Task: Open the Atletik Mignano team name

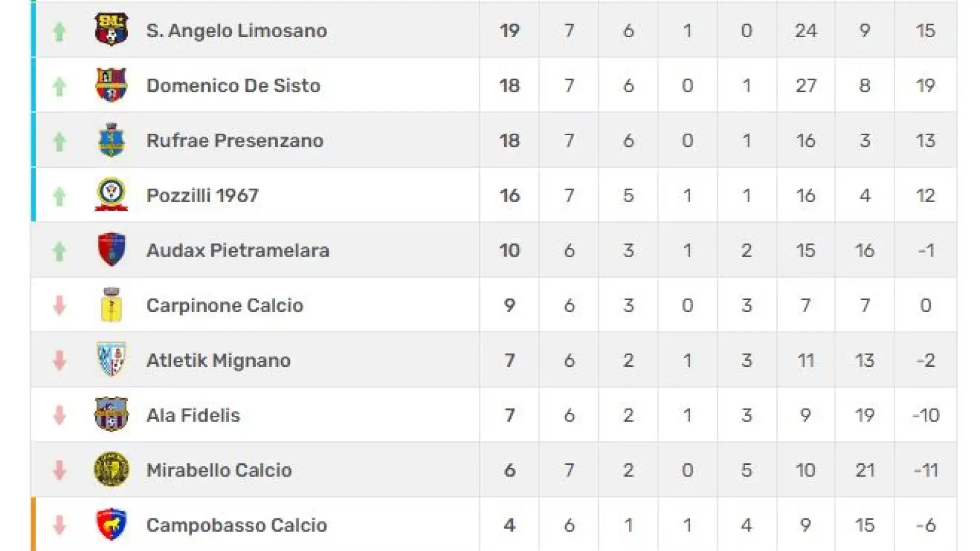Action: pyautogui.click(x=218, y=360)
